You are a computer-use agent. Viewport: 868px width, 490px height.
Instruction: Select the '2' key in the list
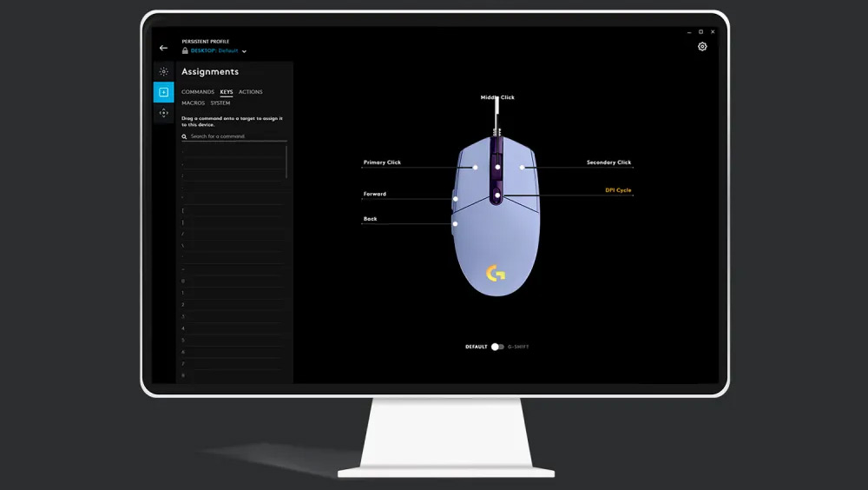pyautogui.click(x=233, y=305)
